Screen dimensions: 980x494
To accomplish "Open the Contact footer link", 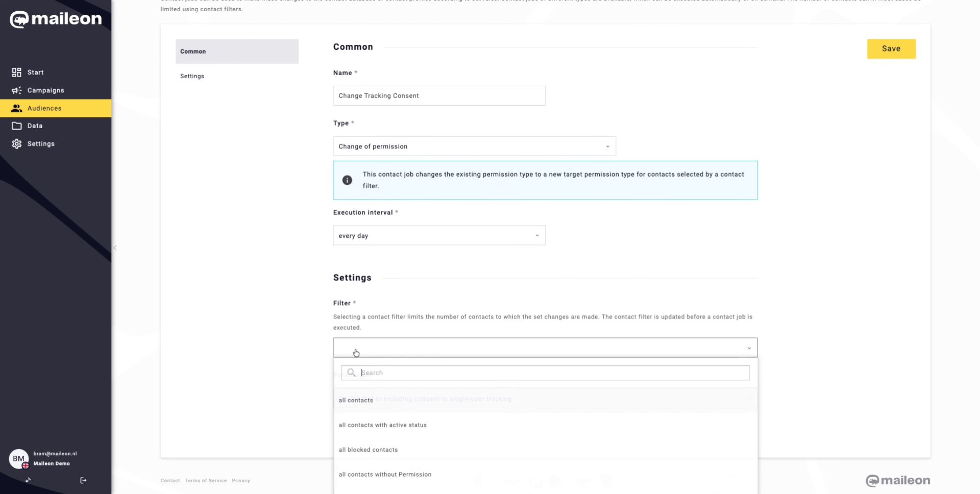I will pos(170,481).
